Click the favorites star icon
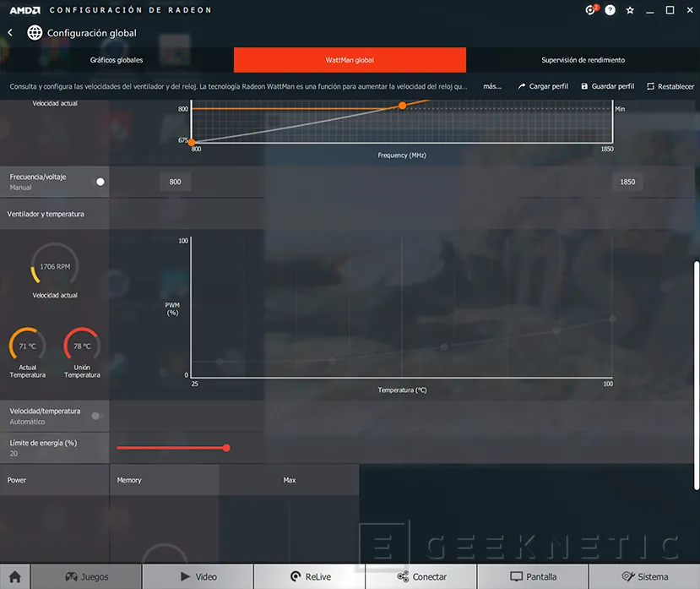This screenshot has height=589, width=700. pos(630,10)
